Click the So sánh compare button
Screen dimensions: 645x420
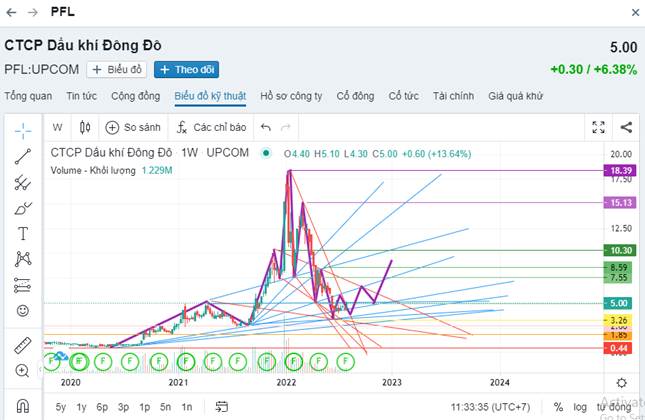click(x=133, y=127)
